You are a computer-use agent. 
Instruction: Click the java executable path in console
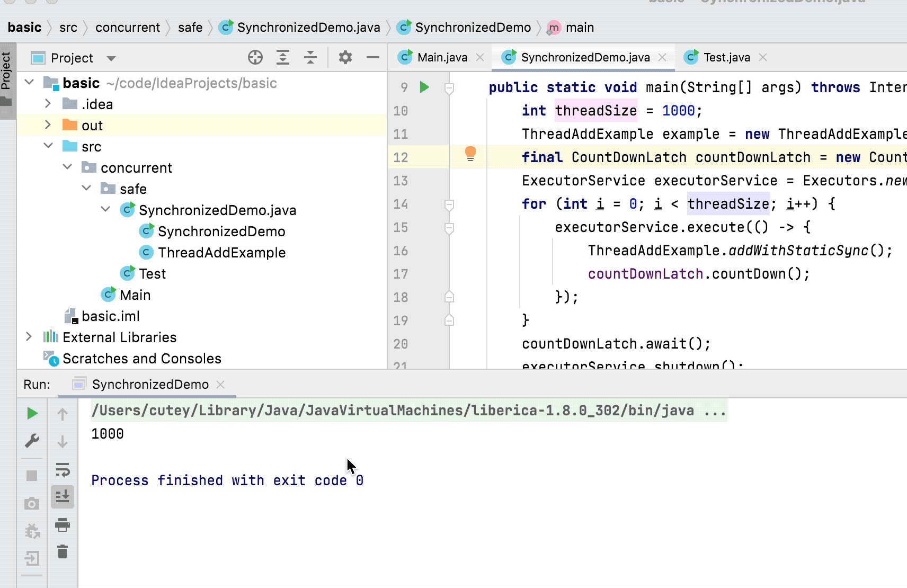393,411
